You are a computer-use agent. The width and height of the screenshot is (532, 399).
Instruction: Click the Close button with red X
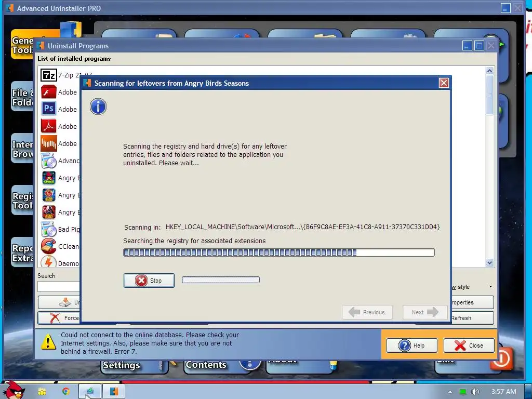pos(469,345)
